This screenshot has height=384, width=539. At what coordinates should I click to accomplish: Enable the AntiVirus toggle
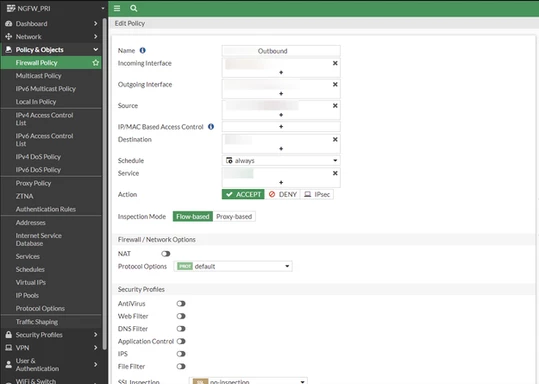(x=181, y=304)
